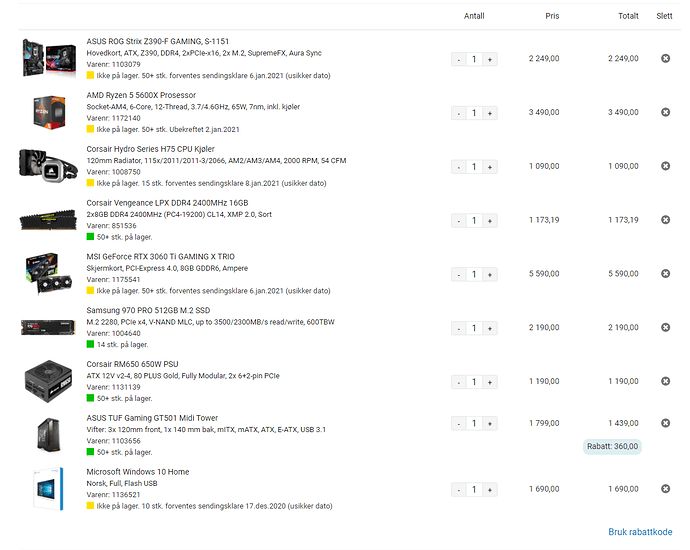690x550 pixels.
Task: Delete the Corsair RM650 PSU row
Action: [665, 381]
